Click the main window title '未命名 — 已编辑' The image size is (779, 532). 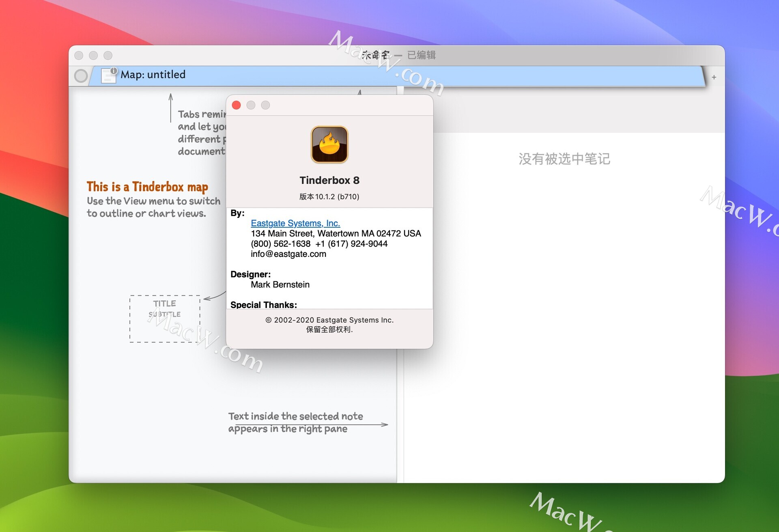pos(399,55)
